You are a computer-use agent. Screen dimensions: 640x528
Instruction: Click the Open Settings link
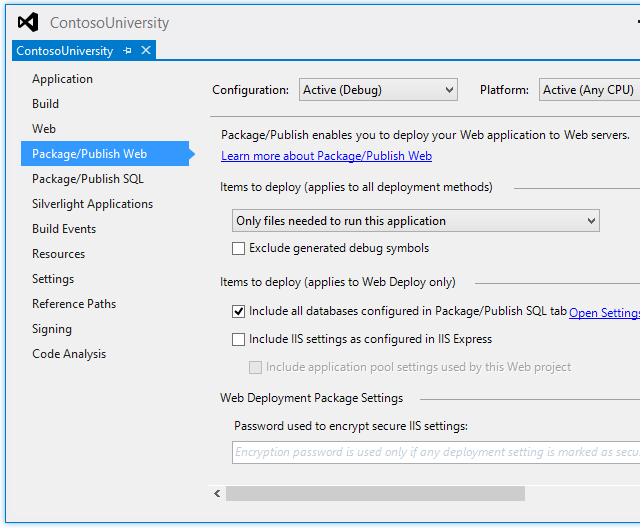[x=605, y=313]
